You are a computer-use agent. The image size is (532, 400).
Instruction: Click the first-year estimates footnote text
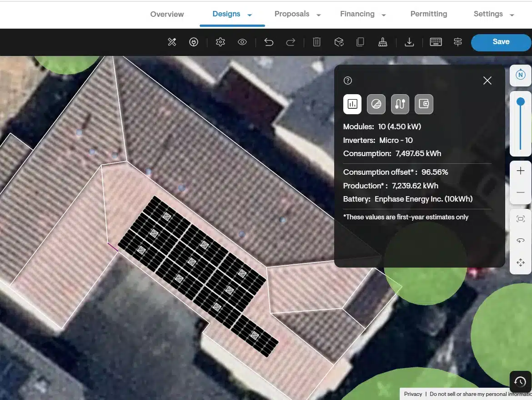click(406, 217)
